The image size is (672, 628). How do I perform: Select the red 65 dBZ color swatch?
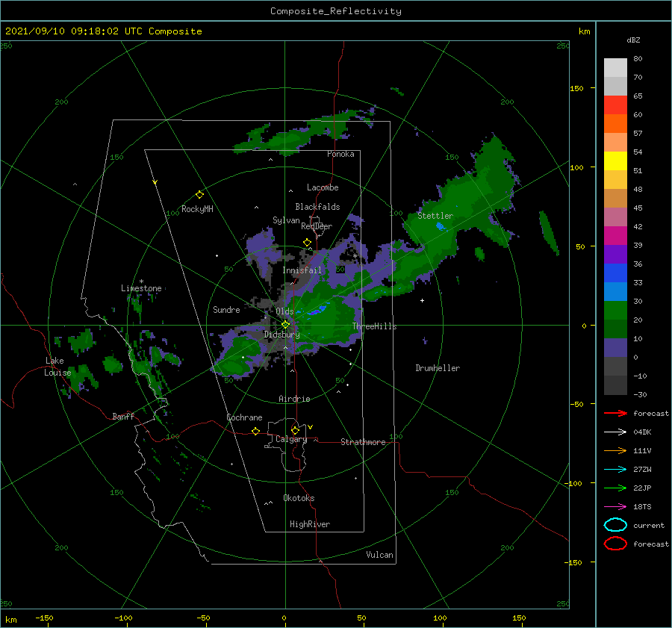coord(615,105)
